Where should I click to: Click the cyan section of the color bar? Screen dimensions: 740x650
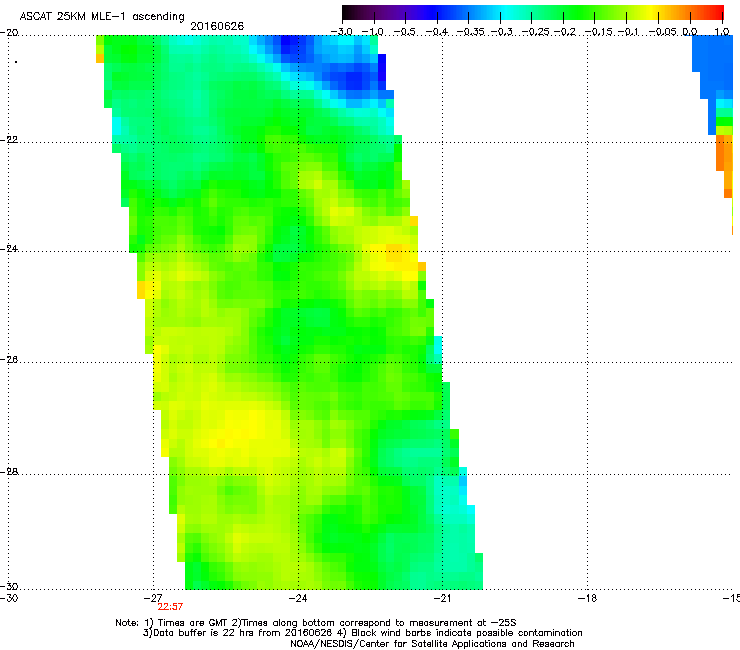(x=506, y=12)
